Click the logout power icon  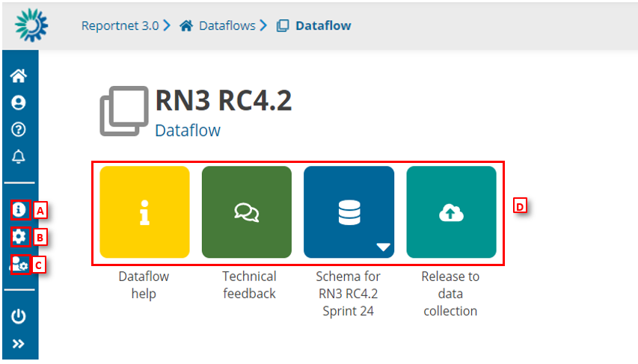tap(19, 316)
